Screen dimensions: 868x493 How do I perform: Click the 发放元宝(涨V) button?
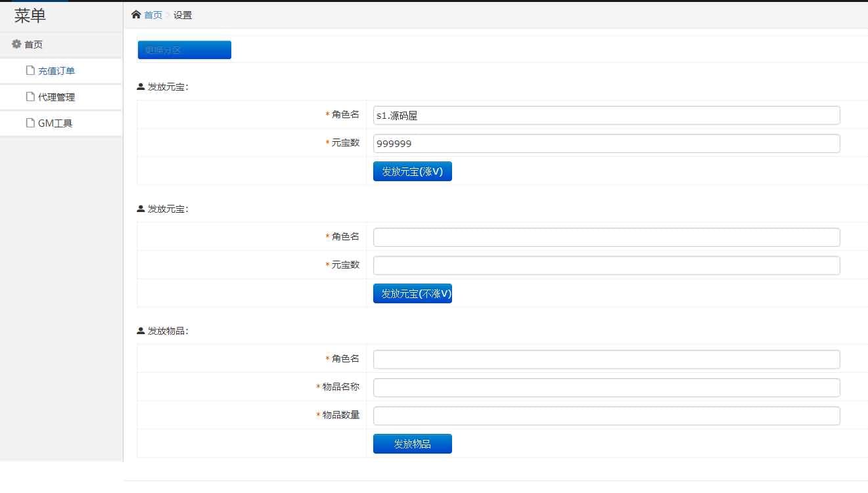tap(412, 171)
